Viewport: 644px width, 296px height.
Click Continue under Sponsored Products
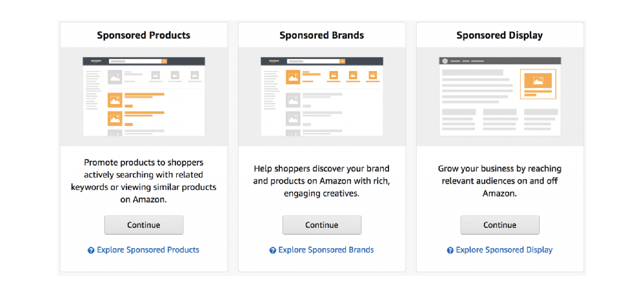point(144,225)
